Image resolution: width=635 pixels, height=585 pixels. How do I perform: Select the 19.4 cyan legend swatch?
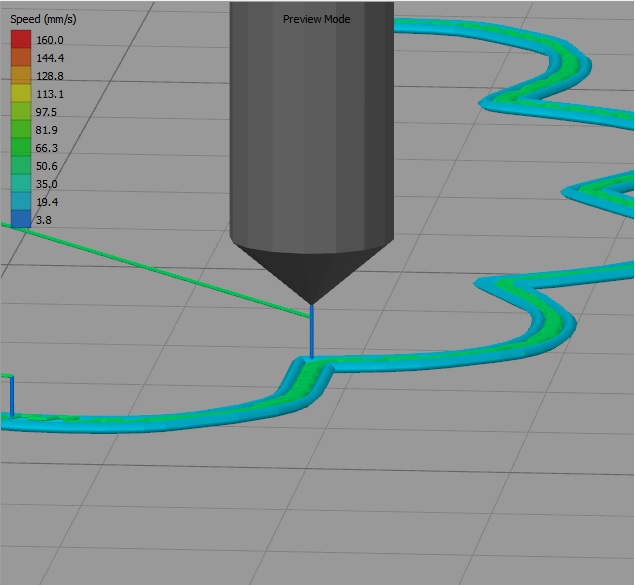(20, 202)
